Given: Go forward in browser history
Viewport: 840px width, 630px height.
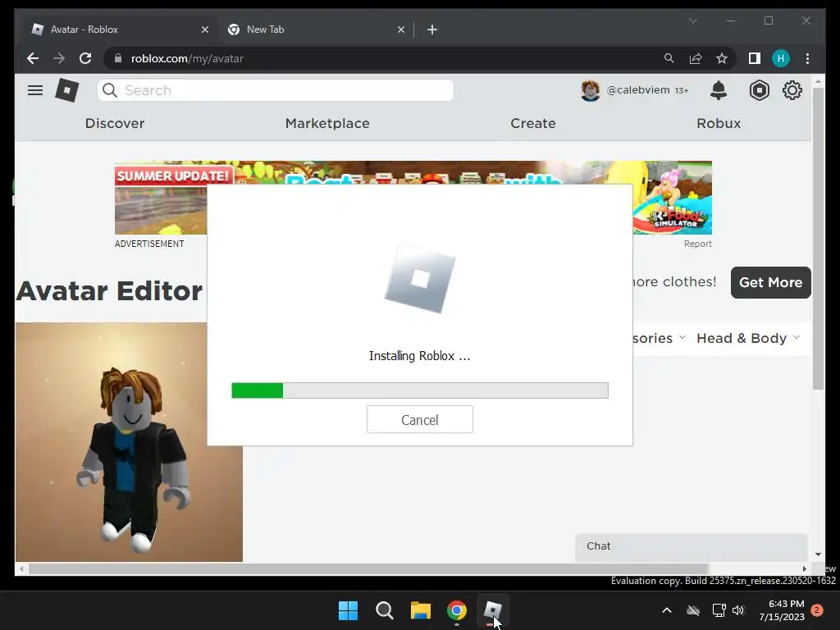Looking at the screenshot, I should coord(59,58).
